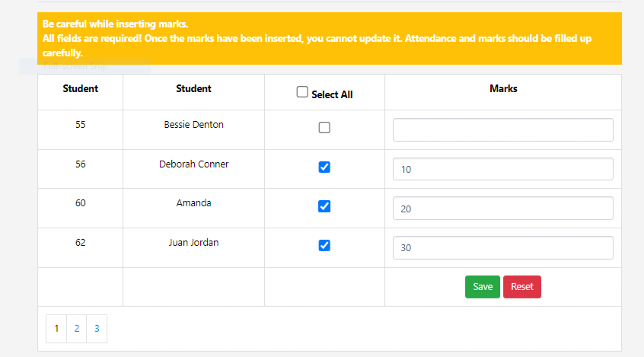This screenshot has height=357, width=644.
Task: Click student name Juan Jordan
Action: tap(194, 243)
